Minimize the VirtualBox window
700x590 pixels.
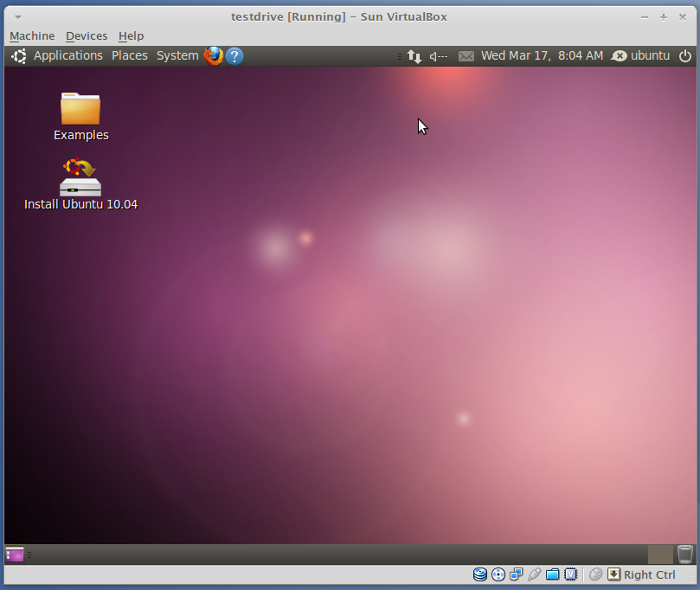pyautogui.click(x=645, y=17)
